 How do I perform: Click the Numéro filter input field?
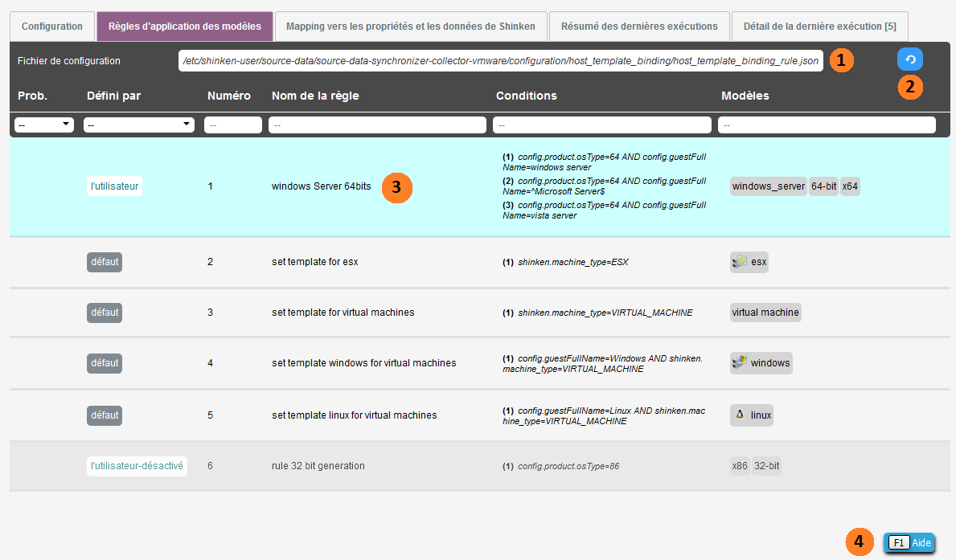click(x=233, y=125)
